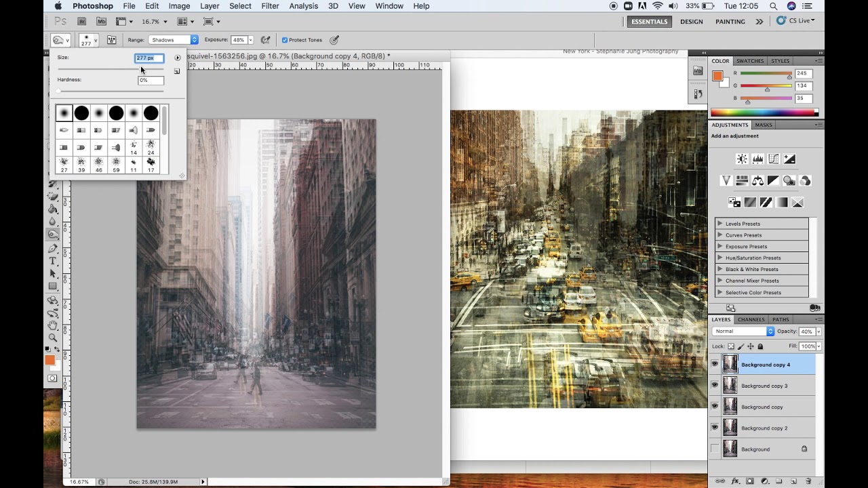Select the second hard round brush preset
Viewport: 868px width, 488px height.
(x=117, y=113)
